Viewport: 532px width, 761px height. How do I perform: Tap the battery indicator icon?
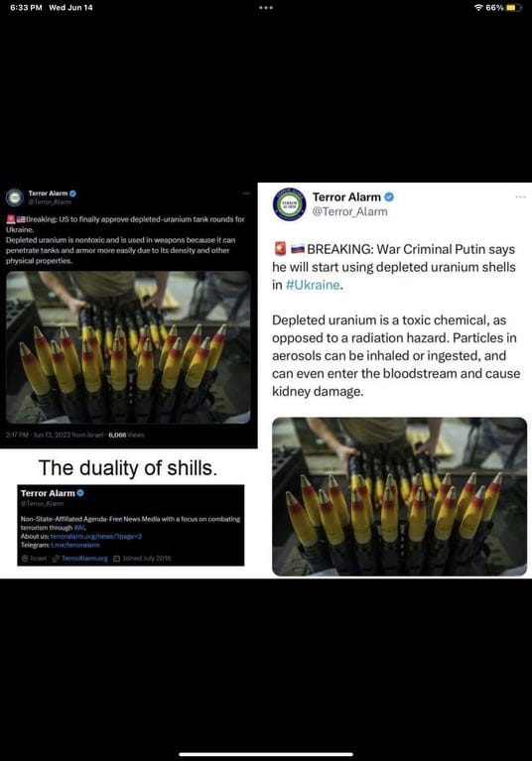click(x=513, y=8)
